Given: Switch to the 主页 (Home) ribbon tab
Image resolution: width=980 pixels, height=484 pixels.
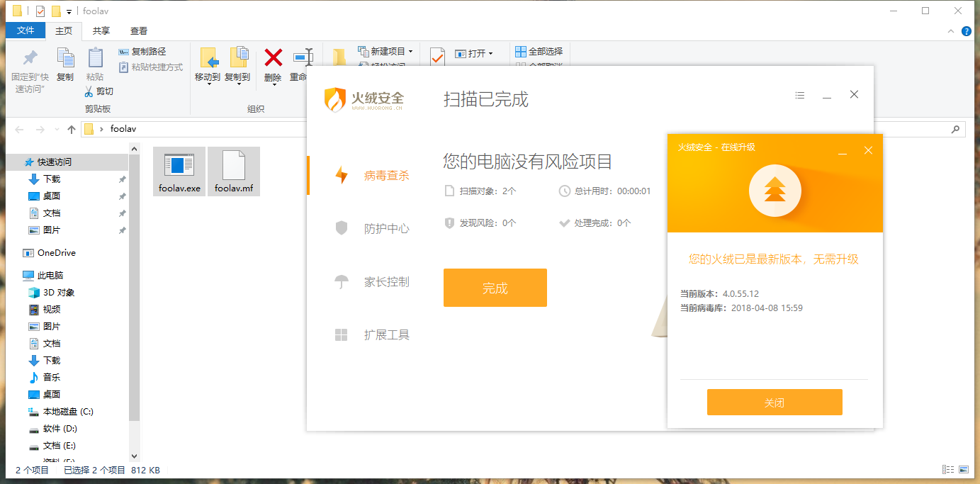Looking at the screenshot, I should pyautogui.click(x=64, y=30).
